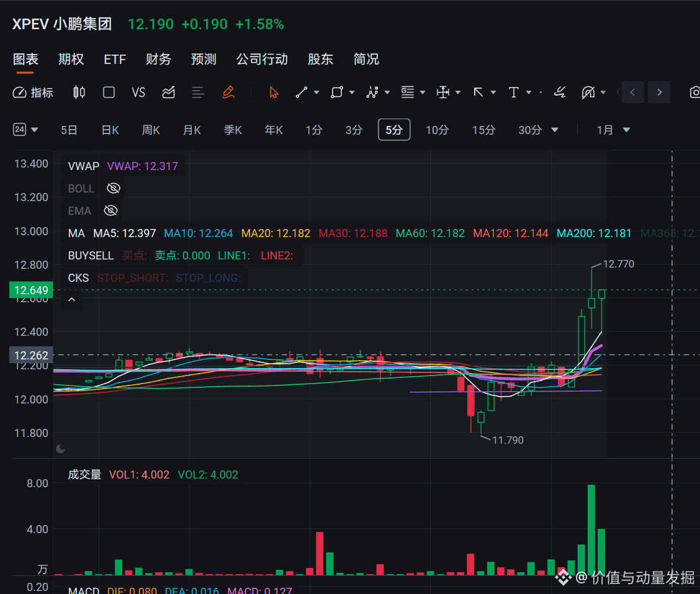Click the eraser brush tool icon
The width and height of the screenshot is (700, 594).
click(560, 92)
